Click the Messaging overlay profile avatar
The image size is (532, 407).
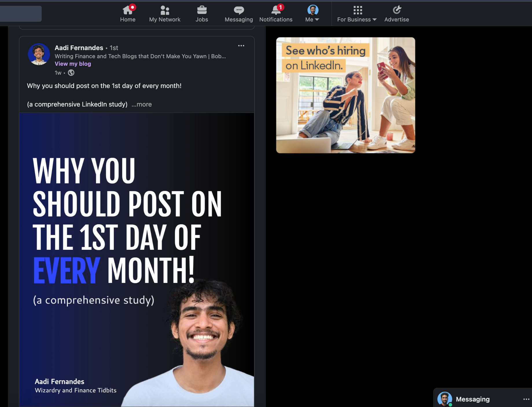[x=445, y=399]
